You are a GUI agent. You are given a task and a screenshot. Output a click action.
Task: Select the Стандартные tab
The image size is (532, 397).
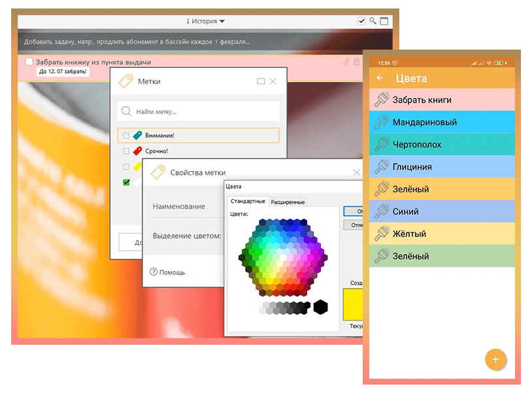248,202
